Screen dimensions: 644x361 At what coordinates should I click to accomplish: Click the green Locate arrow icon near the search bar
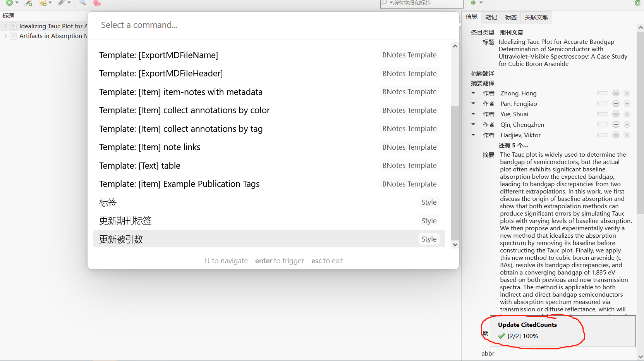(473, 3)
